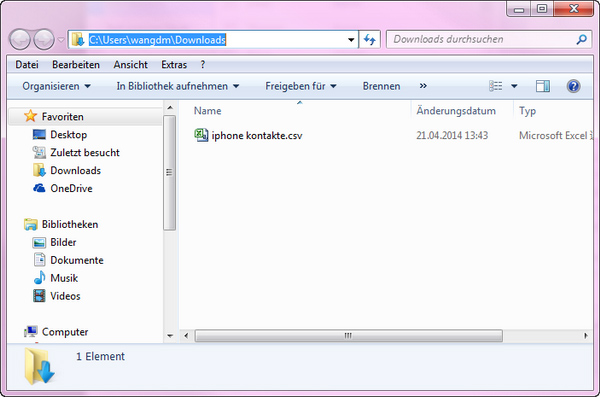Select Zuletzt besucht in sidebar
The height and width of the screenshot is (397, 600).
click(85, 152)
